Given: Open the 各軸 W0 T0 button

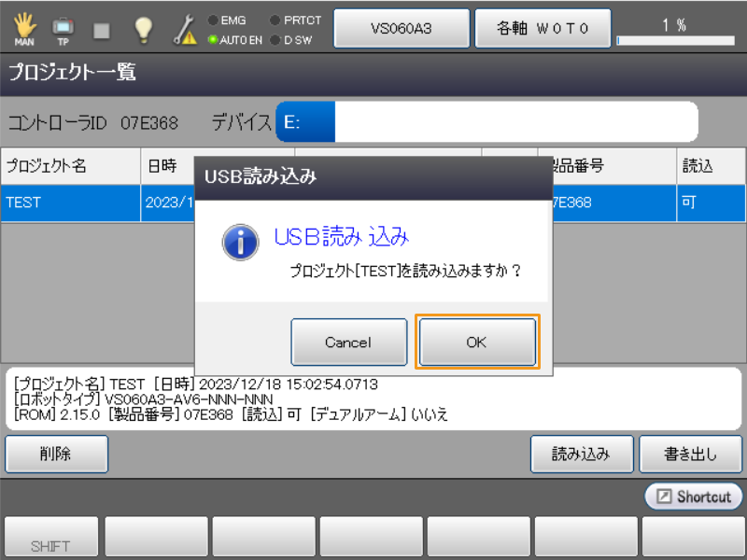Looking at the screenshot, I should 543,29.
